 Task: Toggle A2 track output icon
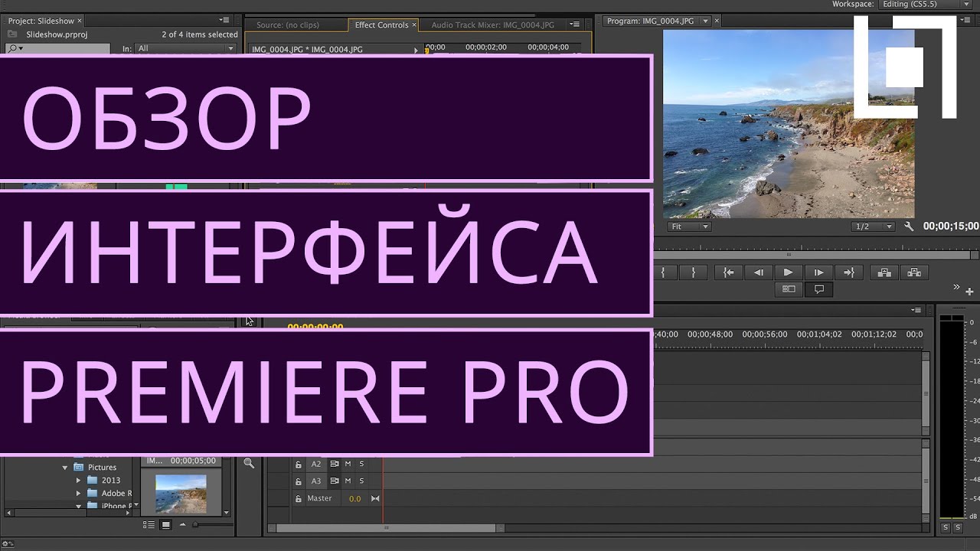[334, 465]
